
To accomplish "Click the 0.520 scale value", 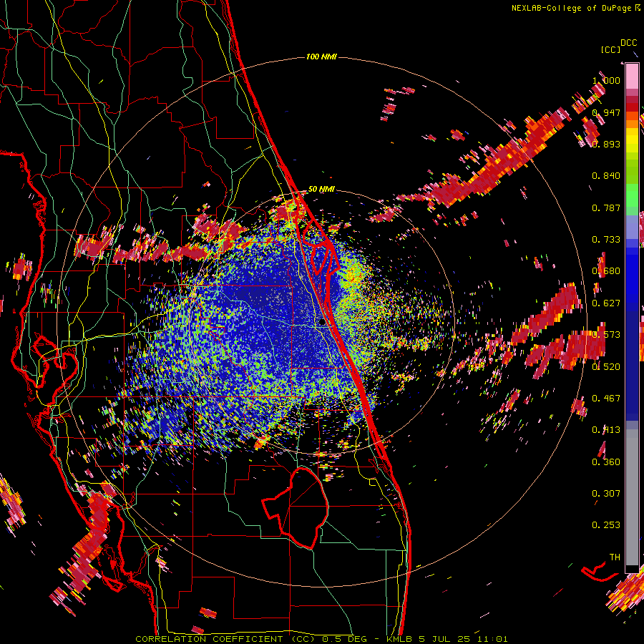I will coord(606,367).
